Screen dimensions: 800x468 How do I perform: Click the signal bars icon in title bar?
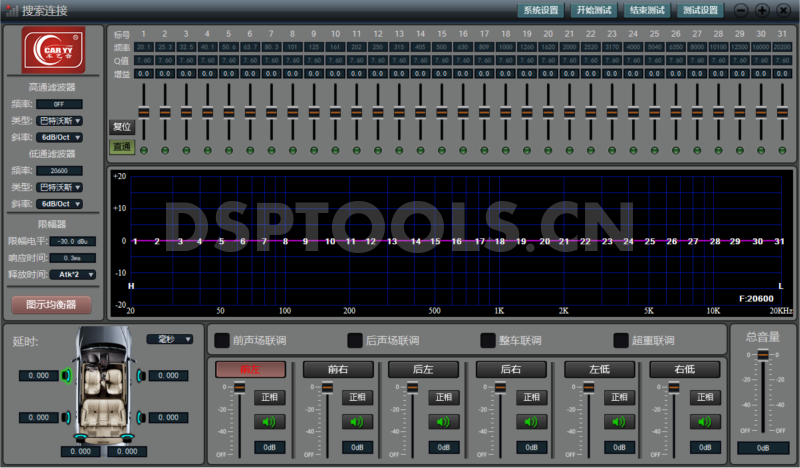[11, 10]
